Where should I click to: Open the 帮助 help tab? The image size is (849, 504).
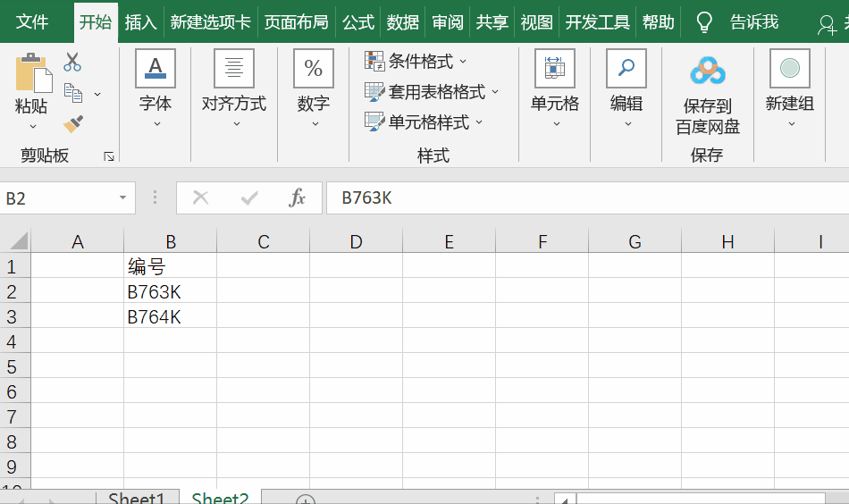click(x=658, y=22)
